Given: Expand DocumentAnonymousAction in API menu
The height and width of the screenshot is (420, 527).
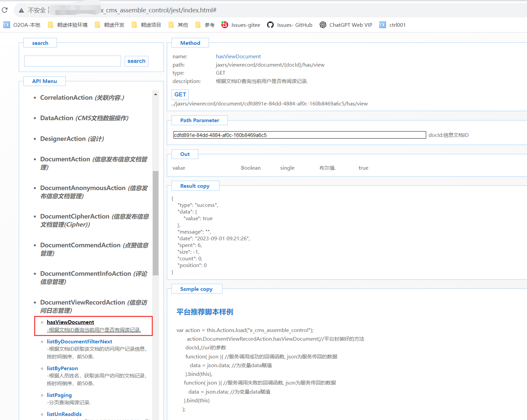Looking at the screenshot, I should 94,192.
